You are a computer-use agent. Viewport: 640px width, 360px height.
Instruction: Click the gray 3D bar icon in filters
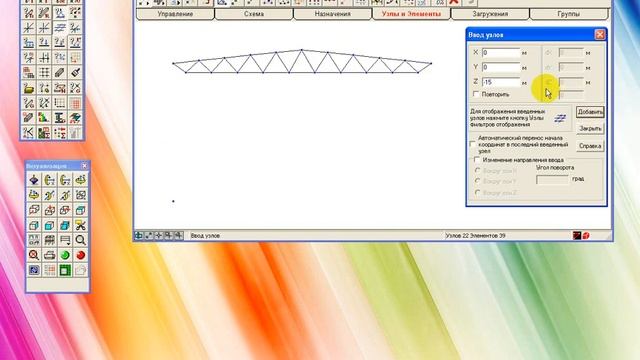[60, 73]
